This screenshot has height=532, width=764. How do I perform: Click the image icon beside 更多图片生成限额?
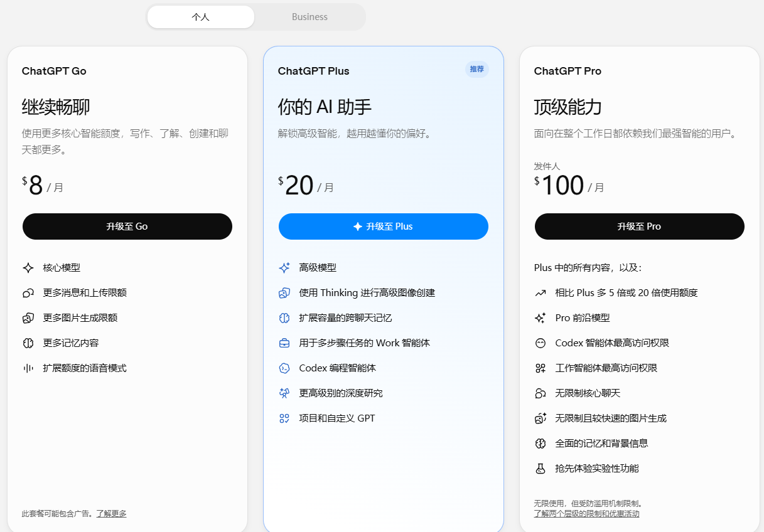(x=28, y=318)
